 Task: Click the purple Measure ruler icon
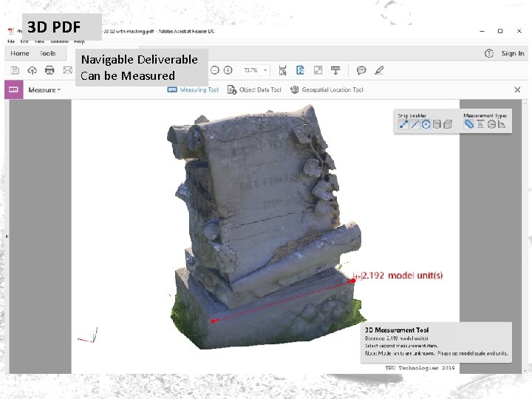pyautogui.click(x=13, y=89)
